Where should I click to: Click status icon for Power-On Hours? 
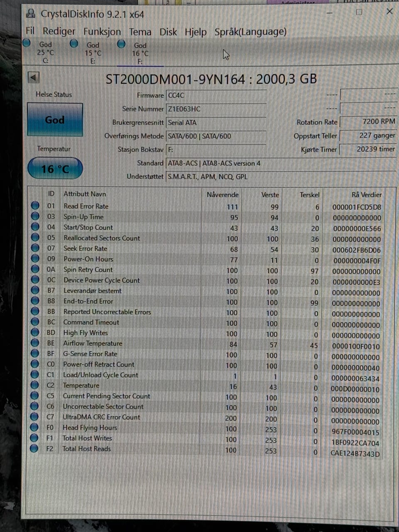pyautogui.click(x=35, y=259)
